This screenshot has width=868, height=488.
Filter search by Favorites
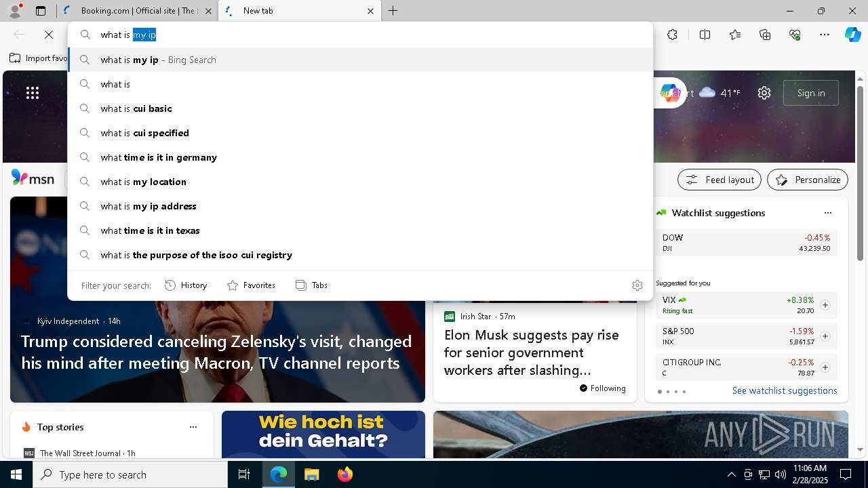251,285
